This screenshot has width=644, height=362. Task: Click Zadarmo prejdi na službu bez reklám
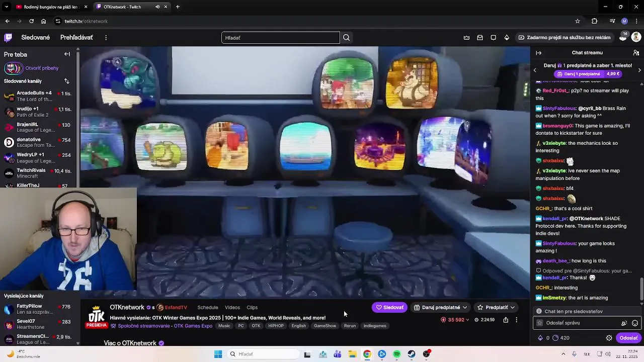click(565, 37)
